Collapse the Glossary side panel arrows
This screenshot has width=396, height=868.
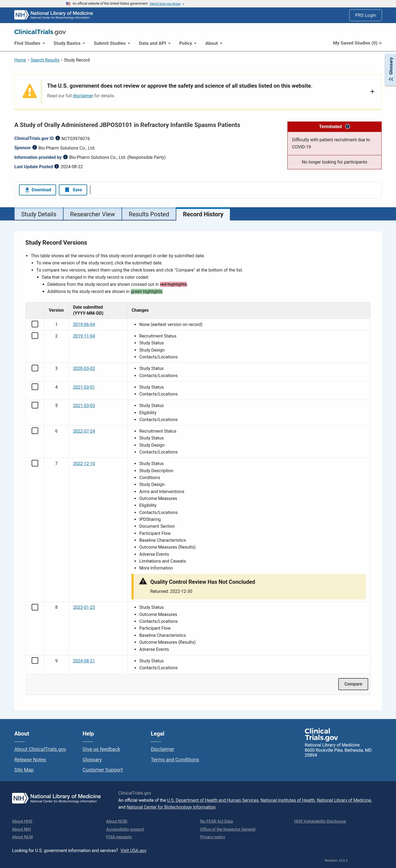click(391, 79)
